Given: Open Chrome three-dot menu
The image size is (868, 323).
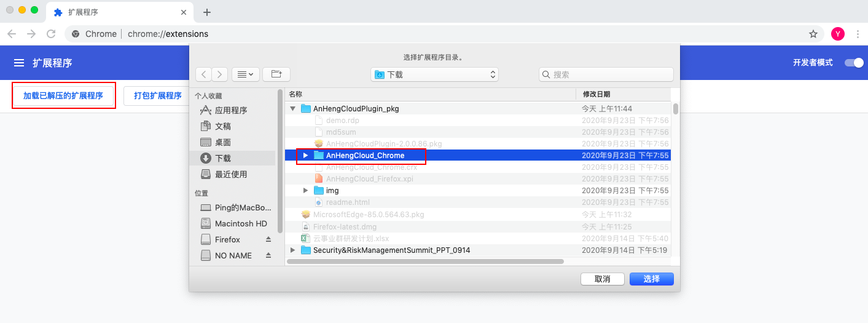Looking at the screenshot, I should [858, 34].
